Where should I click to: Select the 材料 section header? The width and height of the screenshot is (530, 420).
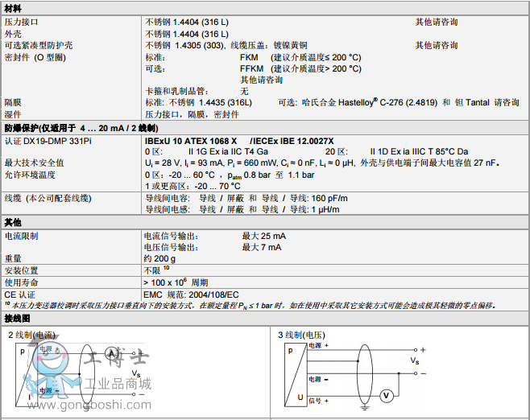(x=13, y=7)
